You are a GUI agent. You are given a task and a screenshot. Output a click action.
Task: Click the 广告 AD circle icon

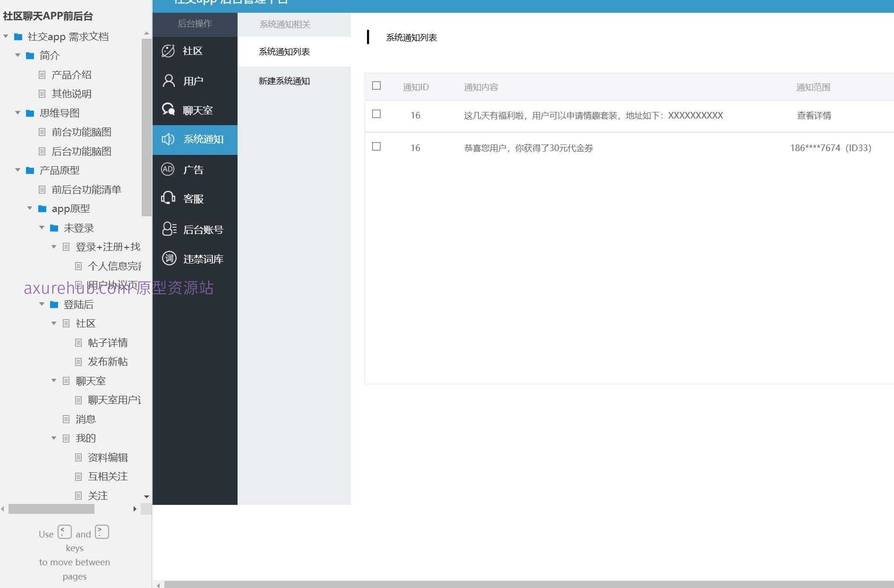pos(168,169)
